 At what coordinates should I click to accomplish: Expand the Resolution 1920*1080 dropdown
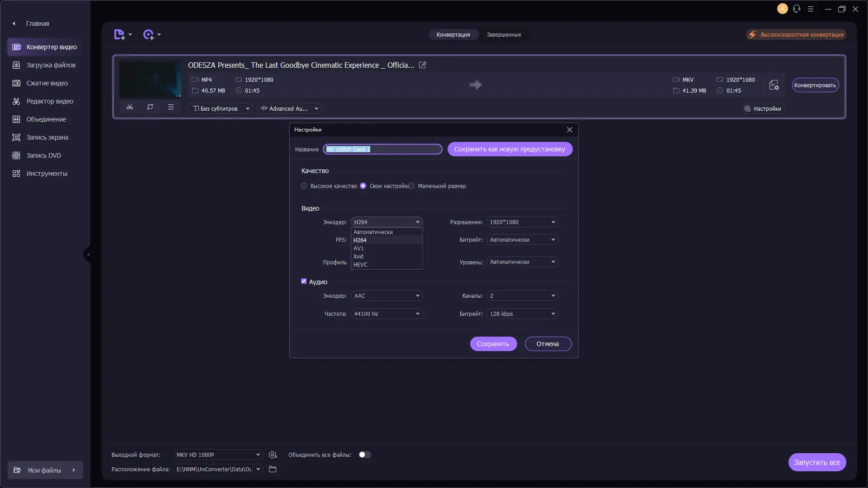tap(522, 222)
